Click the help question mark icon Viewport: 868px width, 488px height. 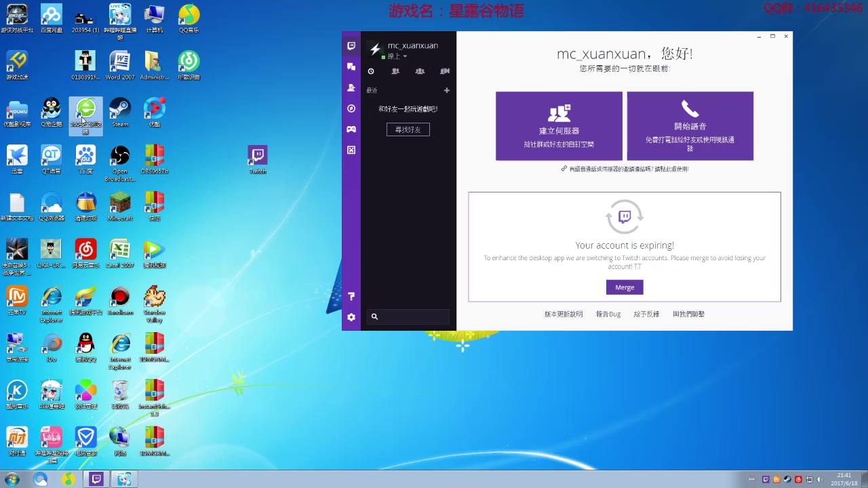(x=351, y=296)
